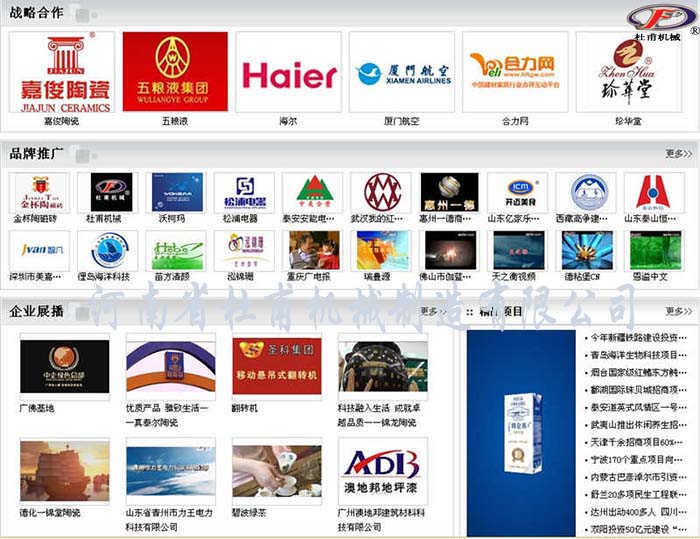Click the Haier logo

coord(288,73)
